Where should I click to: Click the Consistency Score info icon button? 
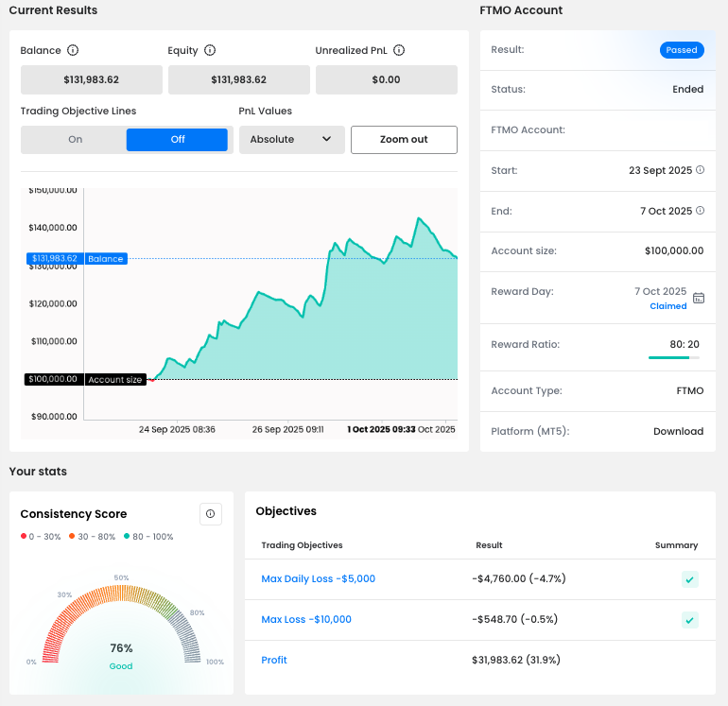click(x=210, y=514)
